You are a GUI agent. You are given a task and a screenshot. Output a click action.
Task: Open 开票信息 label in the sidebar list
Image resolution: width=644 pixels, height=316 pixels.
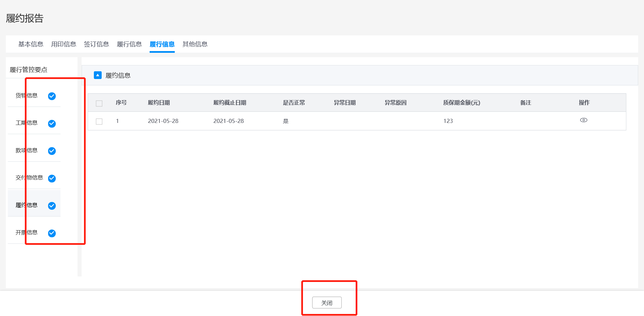[27, 233]
